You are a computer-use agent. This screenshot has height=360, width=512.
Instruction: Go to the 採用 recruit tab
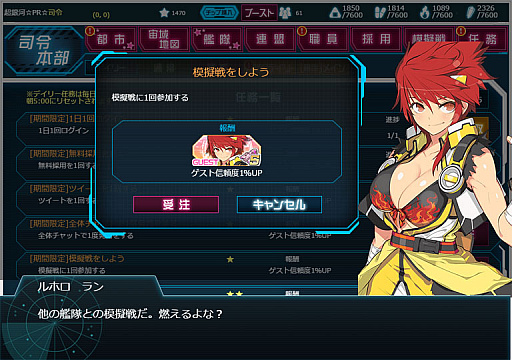click(376, 39)
